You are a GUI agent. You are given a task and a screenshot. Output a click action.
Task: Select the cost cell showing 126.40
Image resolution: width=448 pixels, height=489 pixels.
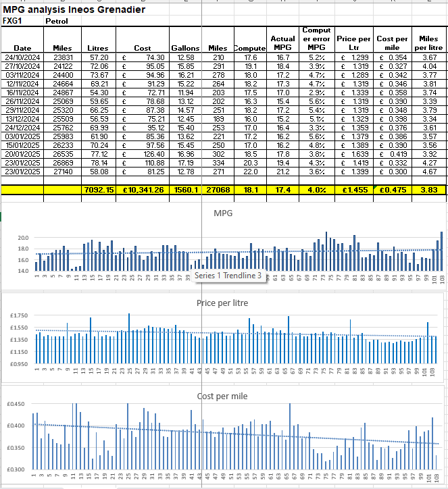coord(143,154)
